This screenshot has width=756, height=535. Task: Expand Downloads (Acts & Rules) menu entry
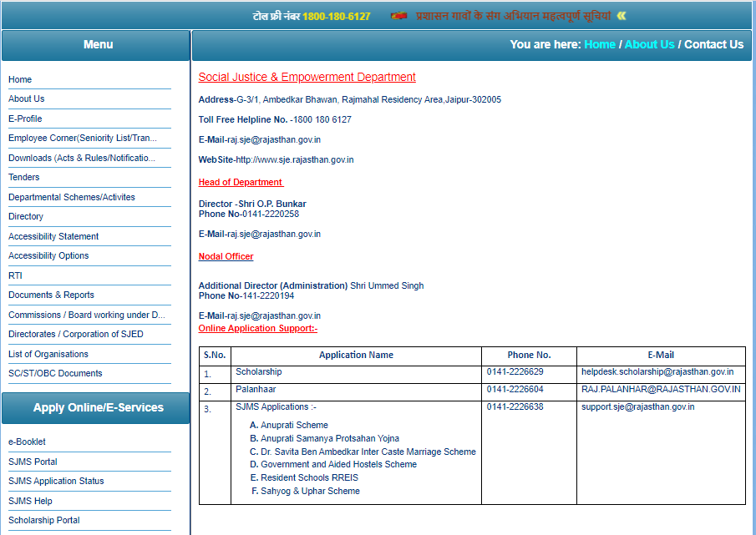pos(81,158)
